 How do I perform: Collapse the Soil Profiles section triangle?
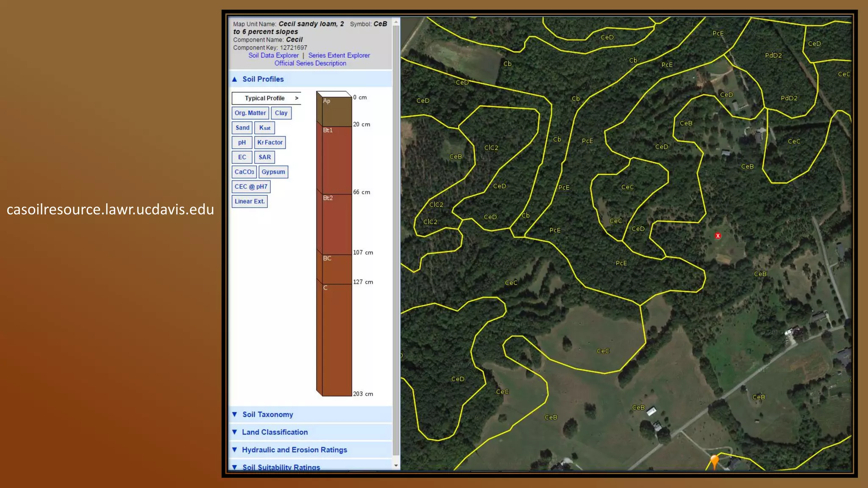click(x=234, y=79)
